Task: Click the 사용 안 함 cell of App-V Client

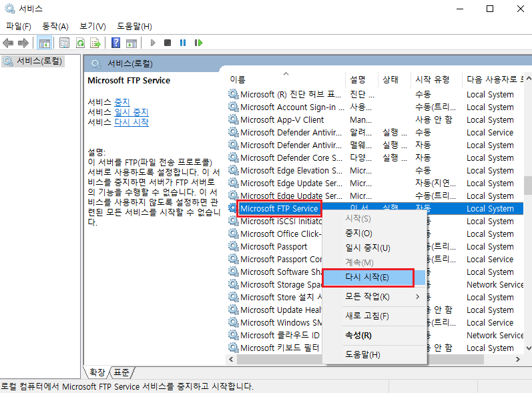Action: click(434, 119)
